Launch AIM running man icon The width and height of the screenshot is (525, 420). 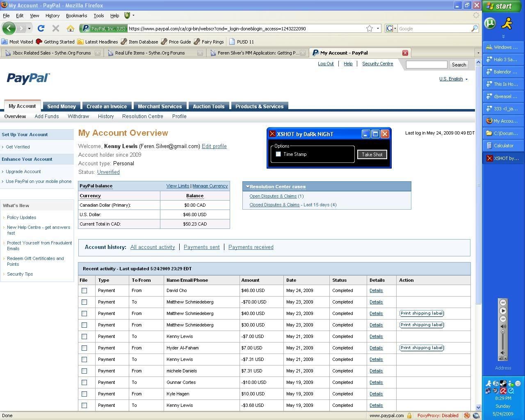[x=507, y=23]
